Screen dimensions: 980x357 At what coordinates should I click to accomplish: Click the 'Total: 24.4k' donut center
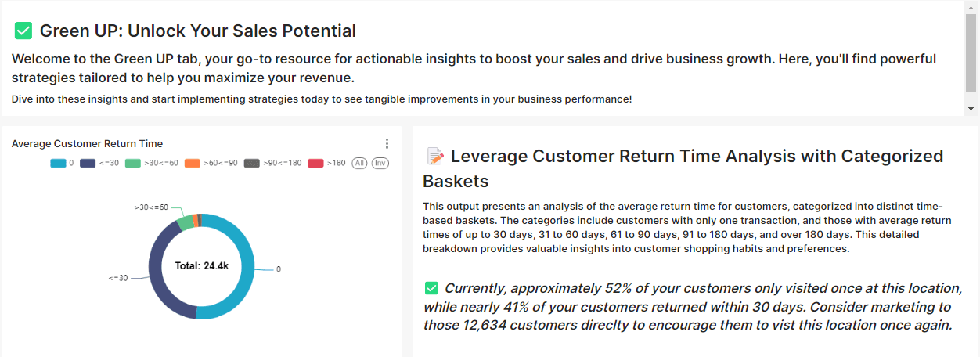point(202,266)
